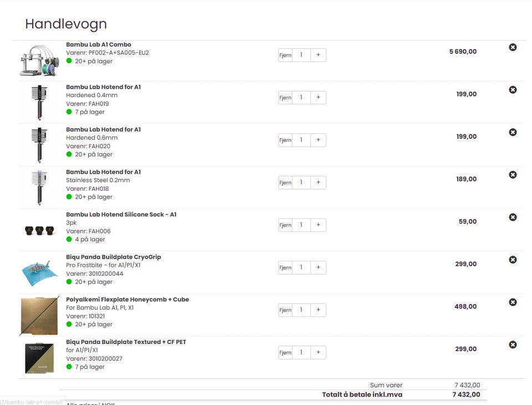The width and height of the screenshot is (532, 405).
Task: Delete Hardened 0.6mm hotend via X icon
Action: click(x=513, y=132)
